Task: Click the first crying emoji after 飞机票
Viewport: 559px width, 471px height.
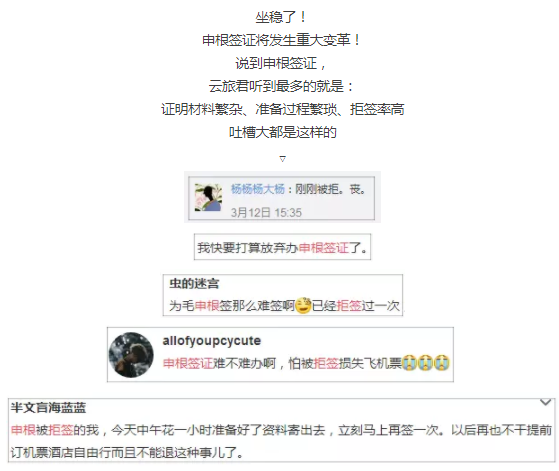Action: point(409,363)
